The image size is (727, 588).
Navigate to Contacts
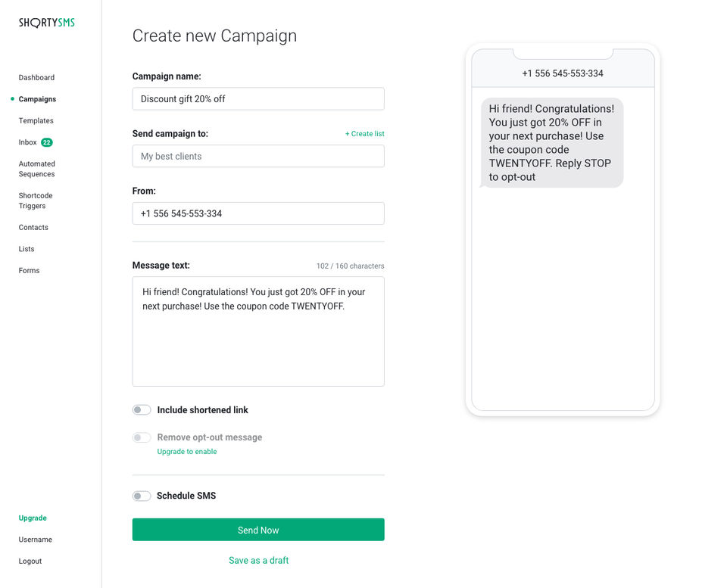pyautogui.click(x=33, y=227)
